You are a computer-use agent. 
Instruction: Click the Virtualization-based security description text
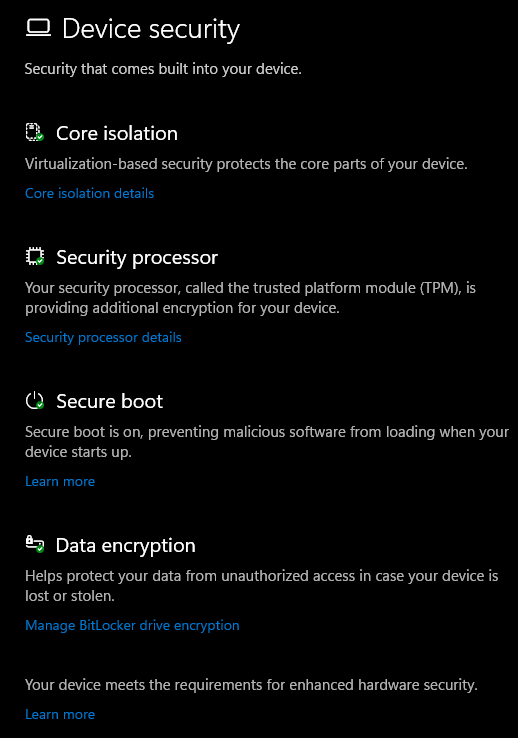coord(246,164)
